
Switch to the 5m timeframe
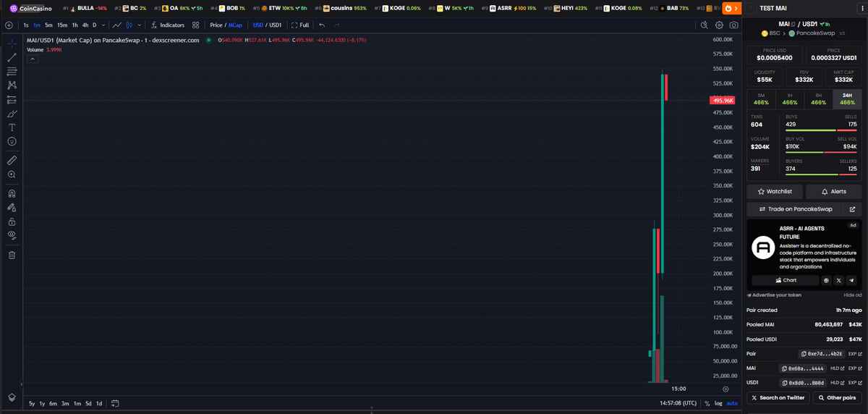pos(49,25)
